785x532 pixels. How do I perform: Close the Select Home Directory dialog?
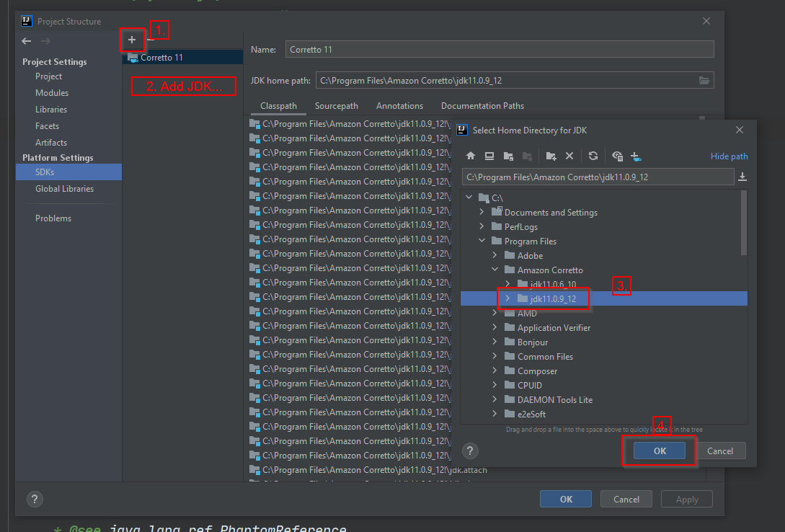pyautogui.click(x=740, y=130)
